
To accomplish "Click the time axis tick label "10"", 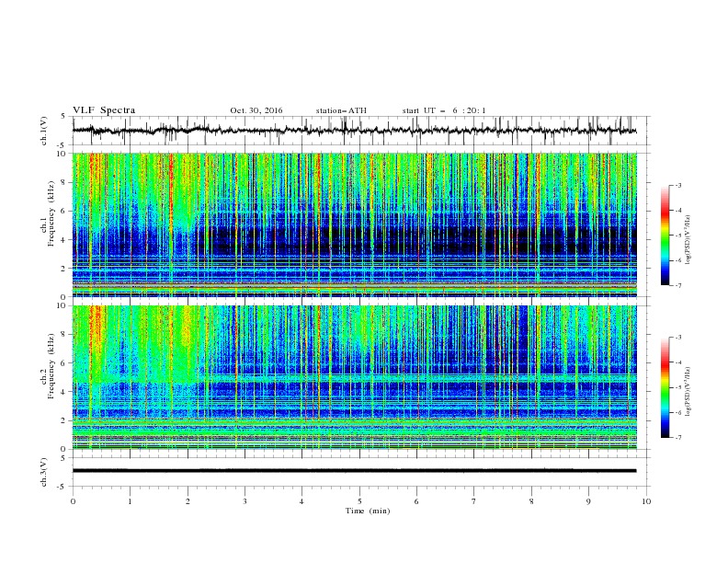I will point(646,501).
